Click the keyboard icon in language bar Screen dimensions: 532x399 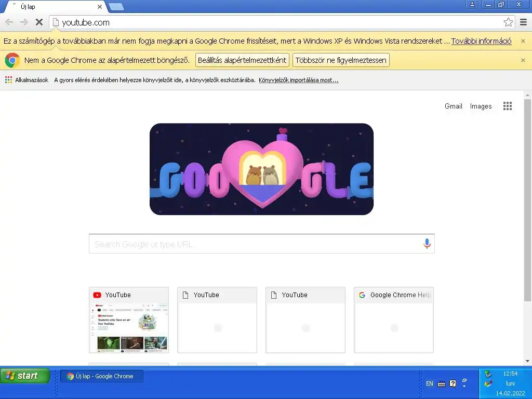[x=442, y=384]
